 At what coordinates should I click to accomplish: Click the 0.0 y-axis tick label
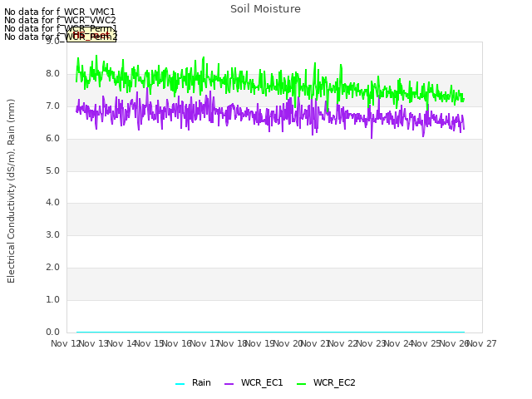coord(52,332)
